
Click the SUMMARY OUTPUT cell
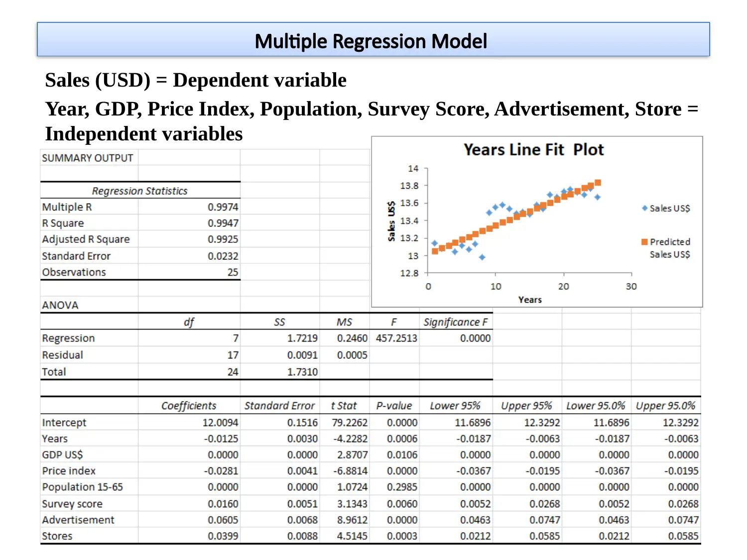(x=88, y=158)
